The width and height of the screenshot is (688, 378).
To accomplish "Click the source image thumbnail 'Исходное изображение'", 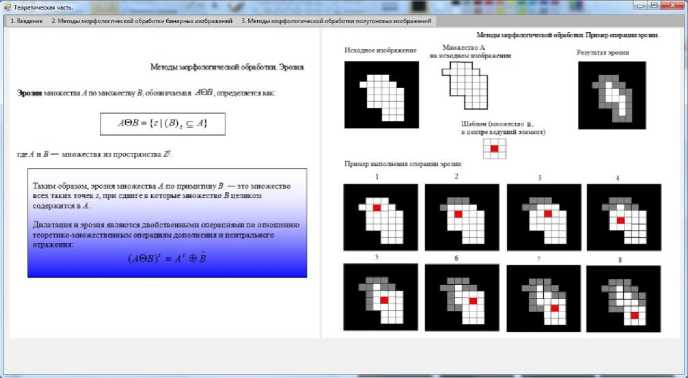I will 381,94.
